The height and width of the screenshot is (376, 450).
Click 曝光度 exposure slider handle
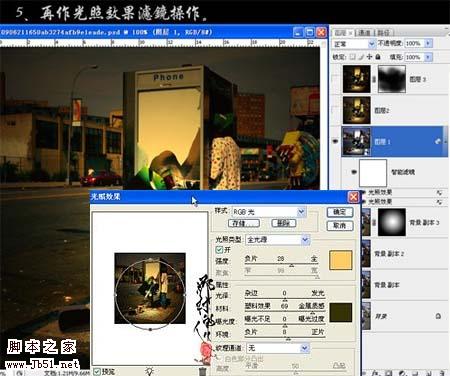(285, 326)
